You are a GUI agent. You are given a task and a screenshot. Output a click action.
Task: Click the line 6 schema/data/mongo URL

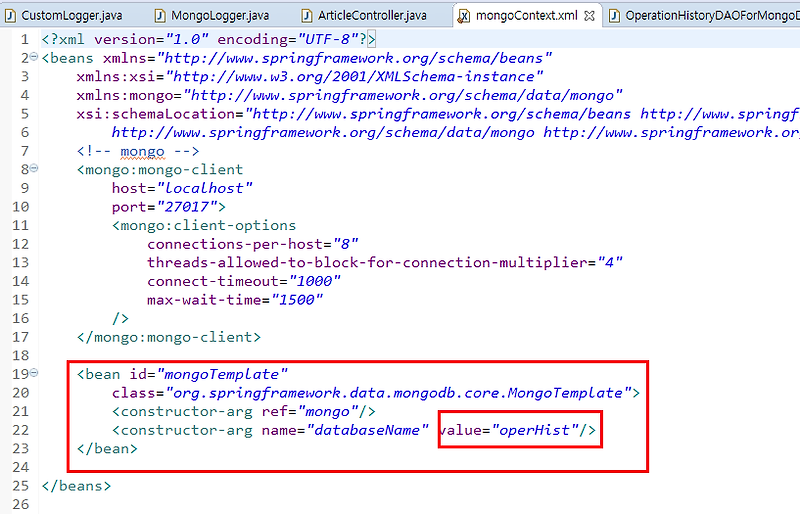(323, 133)
